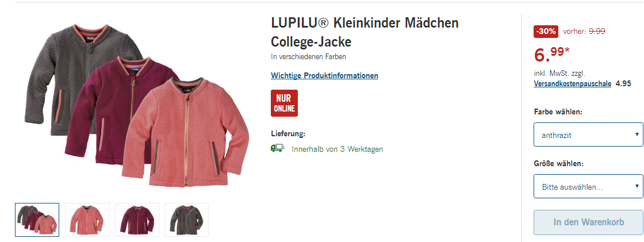The image size is (644, 242).
Task: Click the red 6.99 price
Action: click(551, 53)
